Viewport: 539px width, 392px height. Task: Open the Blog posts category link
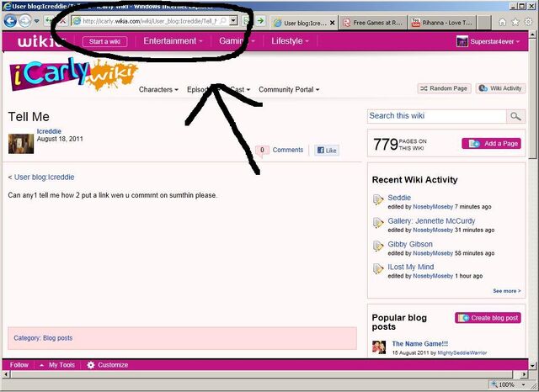[58, 338]
